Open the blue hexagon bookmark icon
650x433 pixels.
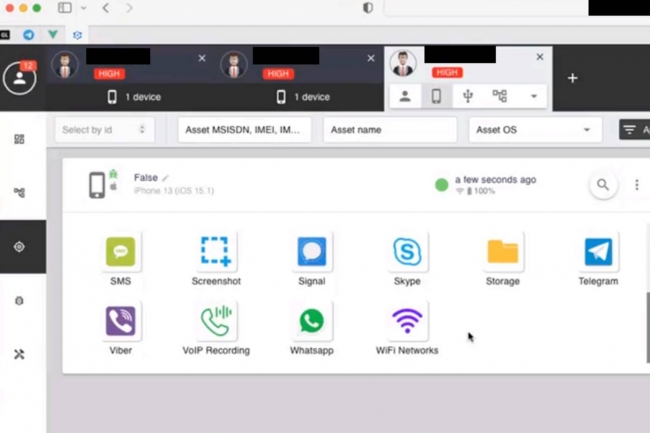coord(77,35)
